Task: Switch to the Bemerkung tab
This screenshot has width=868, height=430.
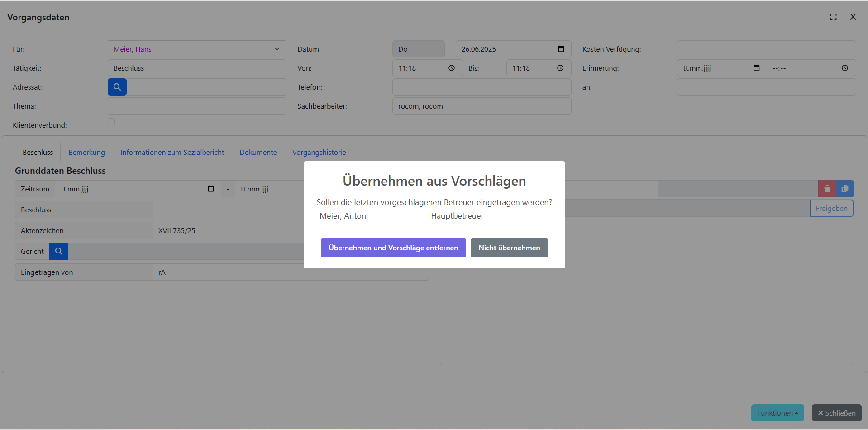Action: click(87, 152)
